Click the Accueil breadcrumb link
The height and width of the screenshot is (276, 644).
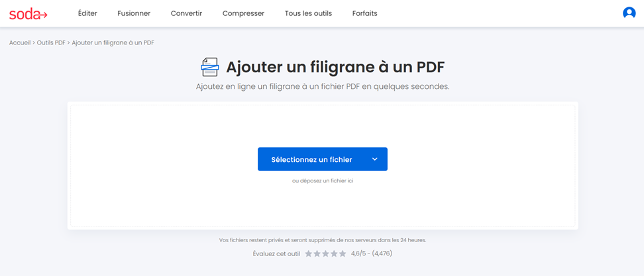tap(20, 42)
